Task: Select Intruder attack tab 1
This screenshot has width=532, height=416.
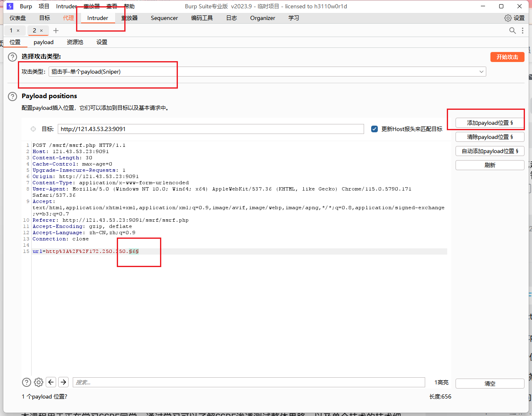Action: point(11,30)
